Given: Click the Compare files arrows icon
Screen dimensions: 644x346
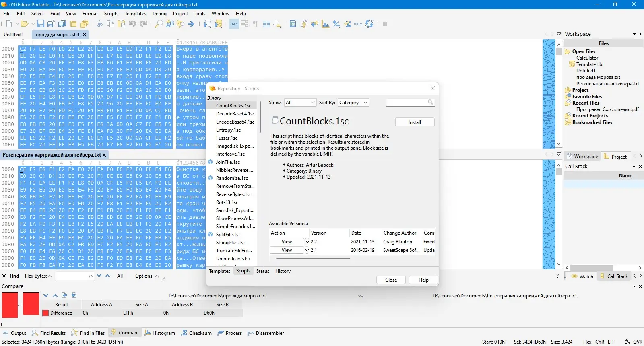Looking at the screenshot, I should 315,24.
